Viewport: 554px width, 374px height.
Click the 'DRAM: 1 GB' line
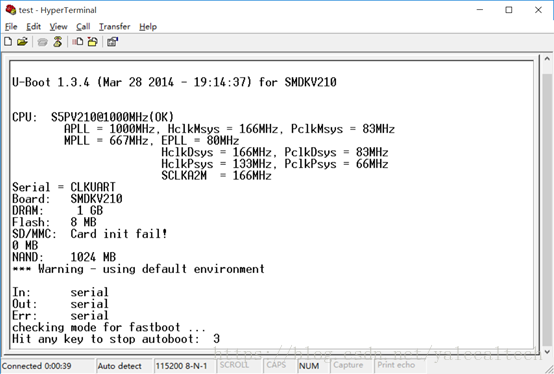coord(58,210)
